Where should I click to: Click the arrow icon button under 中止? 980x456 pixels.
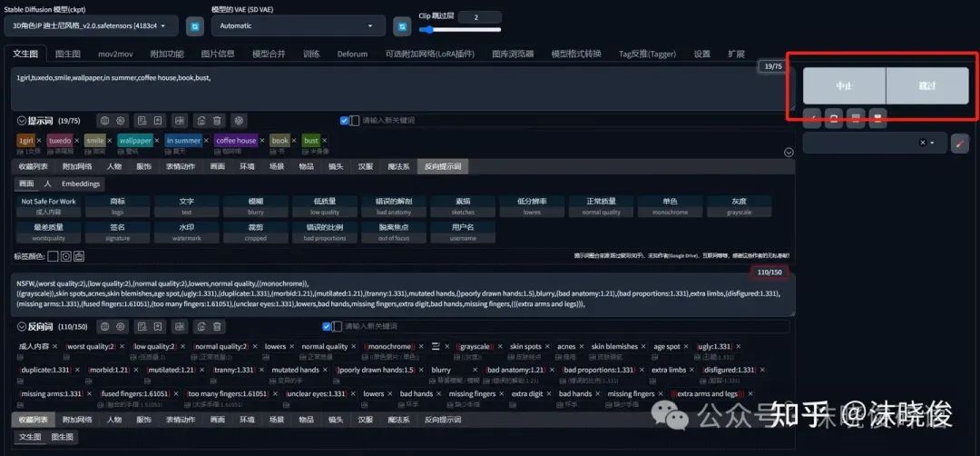coord(812,117)
